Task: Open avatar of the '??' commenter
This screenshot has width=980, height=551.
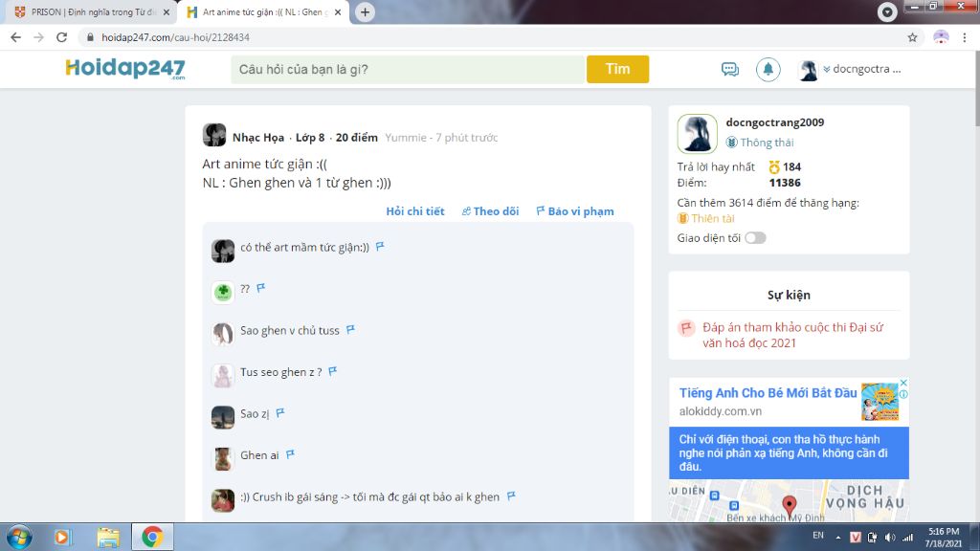Action: pos(223,292)
